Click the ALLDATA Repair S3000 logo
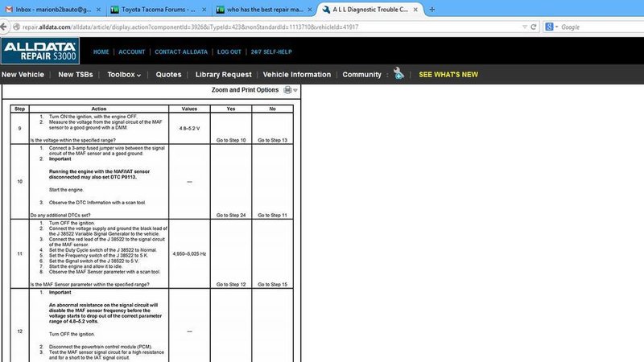The image size is (644, 362). point(40,51)
